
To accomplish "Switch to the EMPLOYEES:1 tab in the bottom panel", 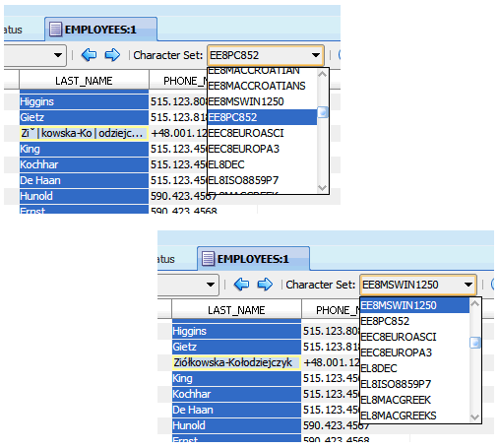I will (253, 259).
